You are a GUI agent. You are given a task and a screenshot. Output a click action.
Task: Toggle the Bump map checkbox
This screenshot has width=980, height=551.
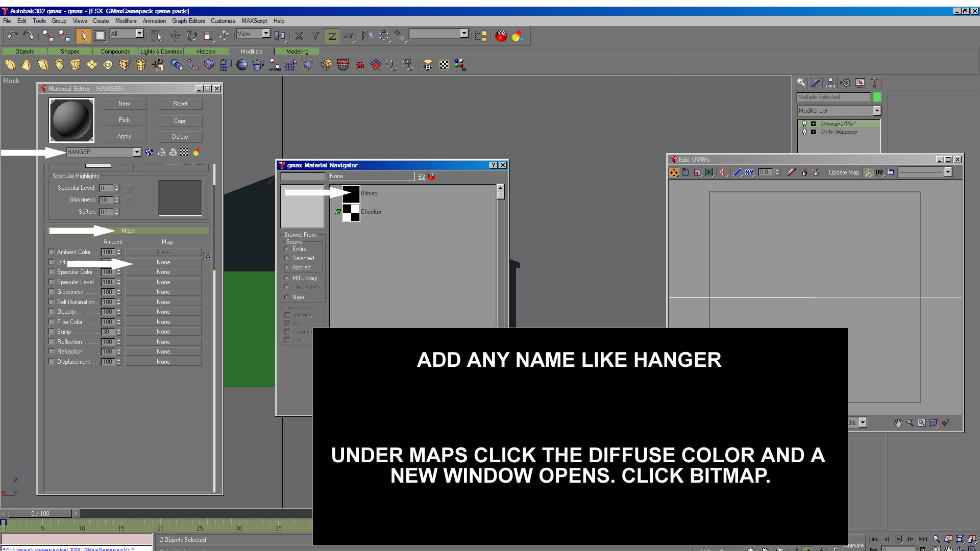51,332
